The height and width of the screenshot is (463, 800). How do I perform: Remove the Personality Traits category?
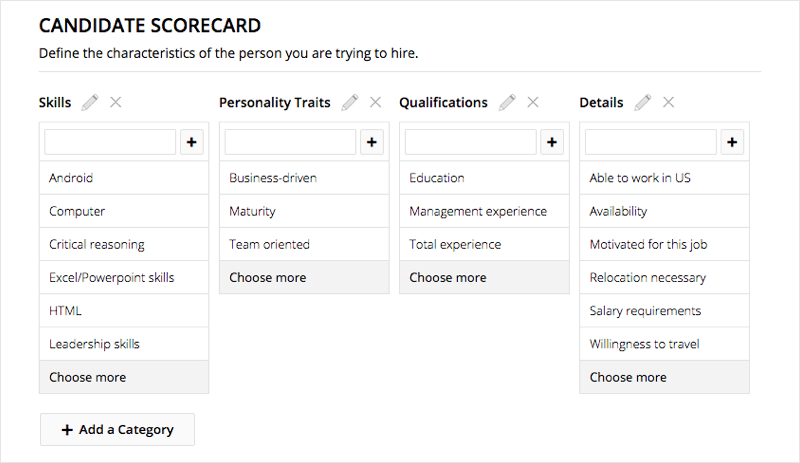[x=376, y=102]
